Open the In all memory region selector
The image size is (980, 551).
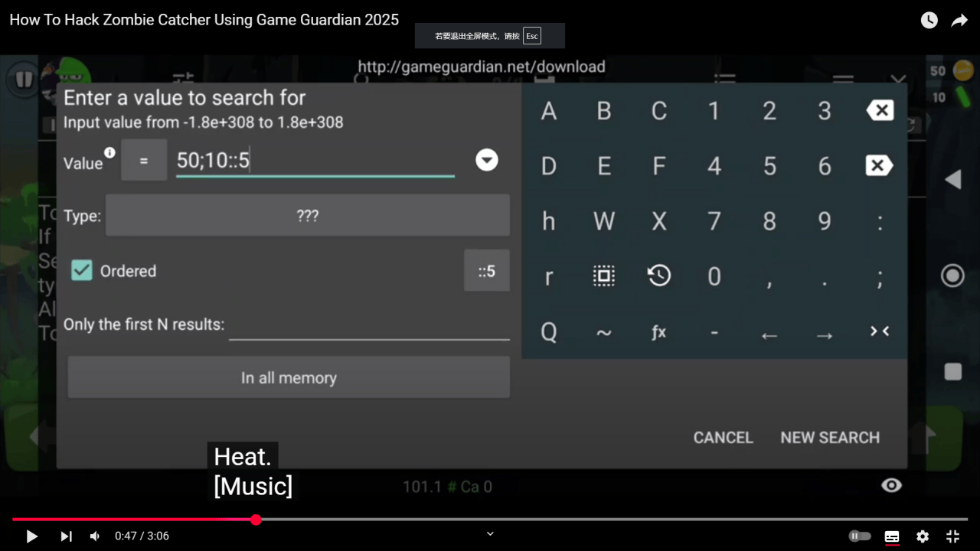[x=289, y=377]
